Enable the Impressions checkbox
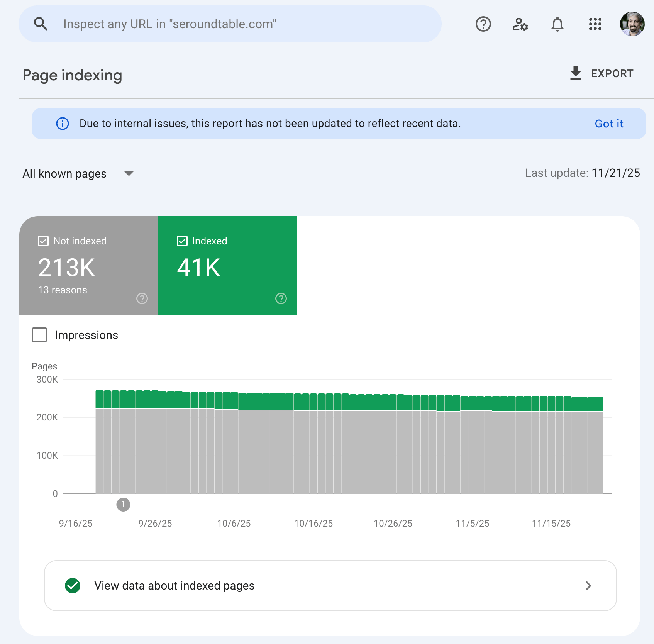This screenshot has width=654, height=644. pos(39,335)
